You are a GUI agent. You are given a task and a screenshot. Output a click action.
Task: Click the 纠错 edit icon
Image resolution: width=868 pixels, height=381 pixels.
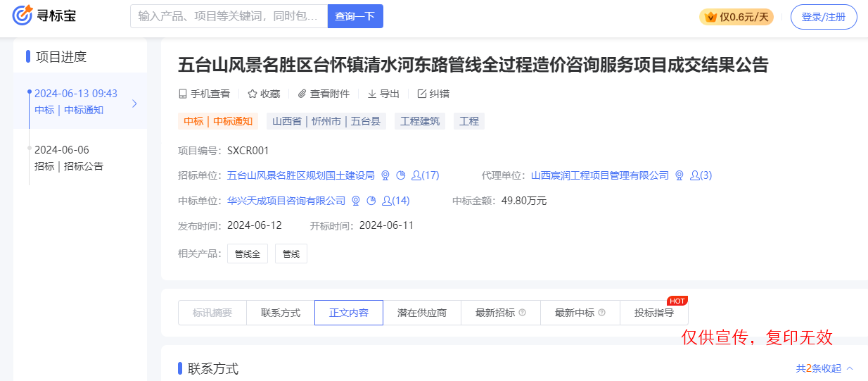click(x=422, y=94)
